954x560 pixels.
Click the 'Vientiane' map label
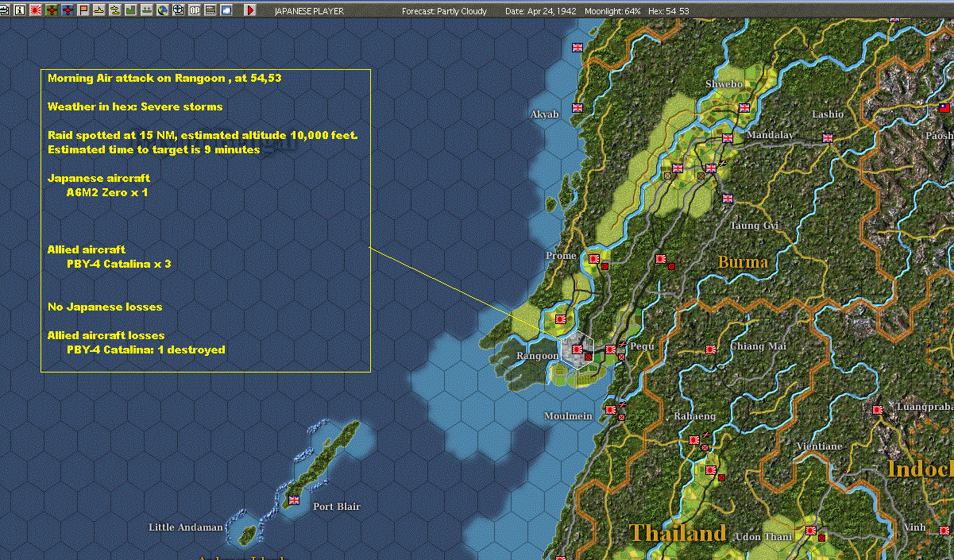pyautogui.click(x=819, y=446)
